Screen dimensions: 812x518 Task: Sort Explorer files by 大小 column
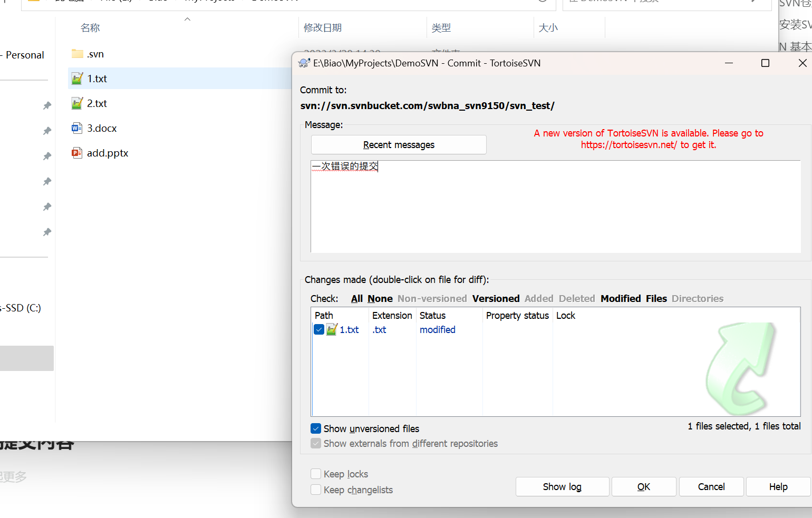548,28
